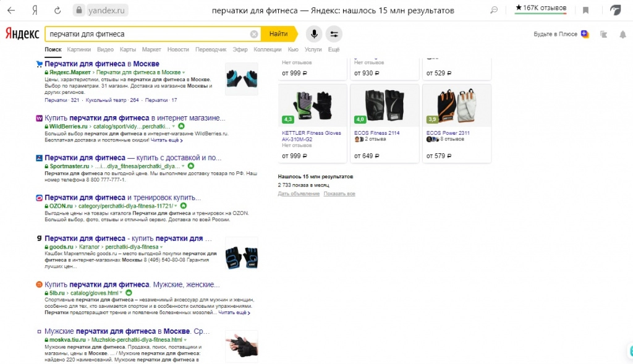Open Sportmaster Перчатки для фитнеса result
633x364 pixels.
pyautogui.click(x=133, y=158)
